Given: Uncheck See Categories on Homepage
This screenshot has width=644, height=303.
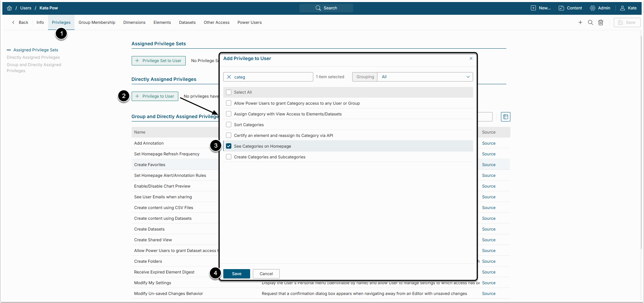Looking at the screenshot, I should point(229,146).
